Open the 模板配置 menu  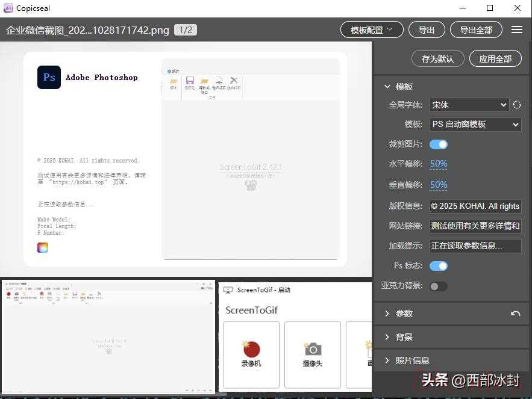click(372, 29)
